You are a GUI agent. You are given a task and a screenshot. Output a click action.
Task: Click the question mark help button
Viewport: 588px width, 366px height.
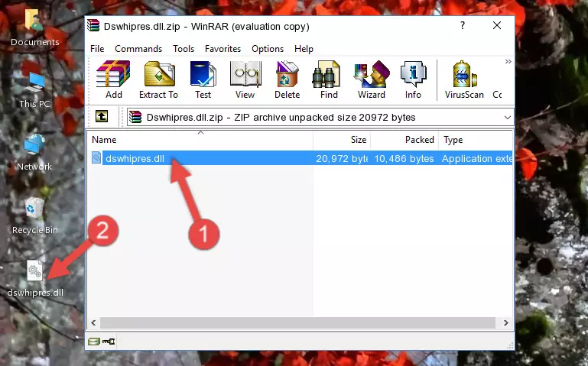pos(463,25)
